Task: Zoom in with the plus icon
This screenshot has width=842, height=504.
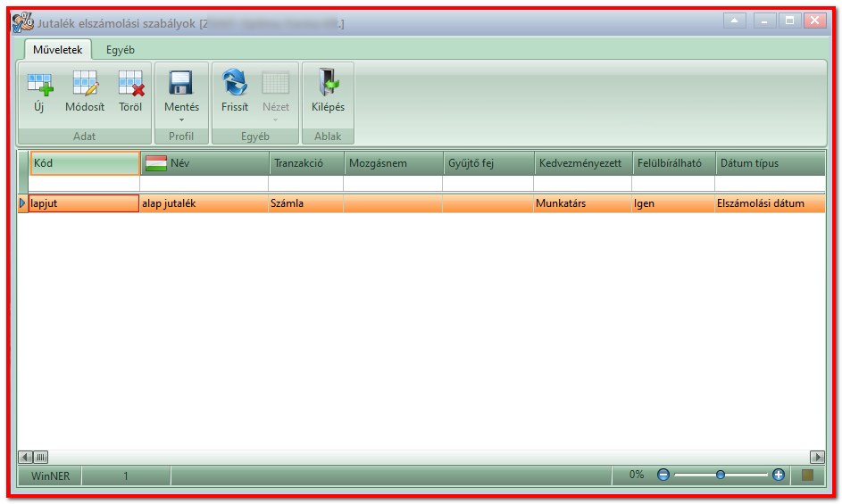Action: click(x=778, y=475)
